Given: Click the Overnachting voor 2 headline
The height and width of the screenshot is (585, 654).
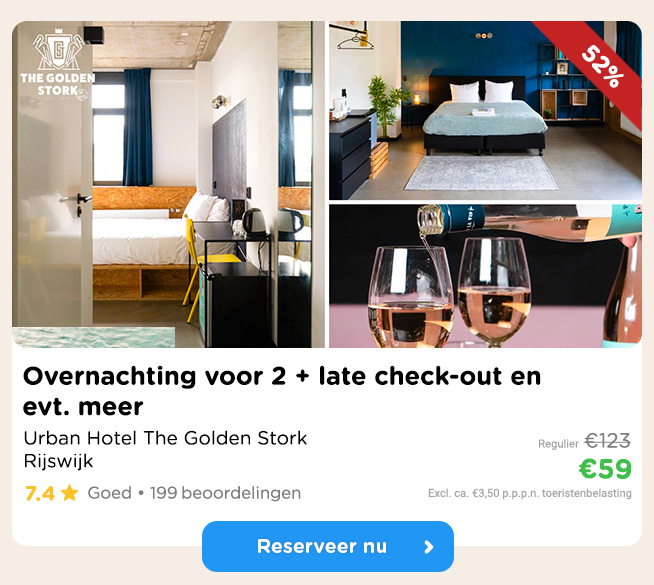Looking at the screenshot, I should (282, 391).
